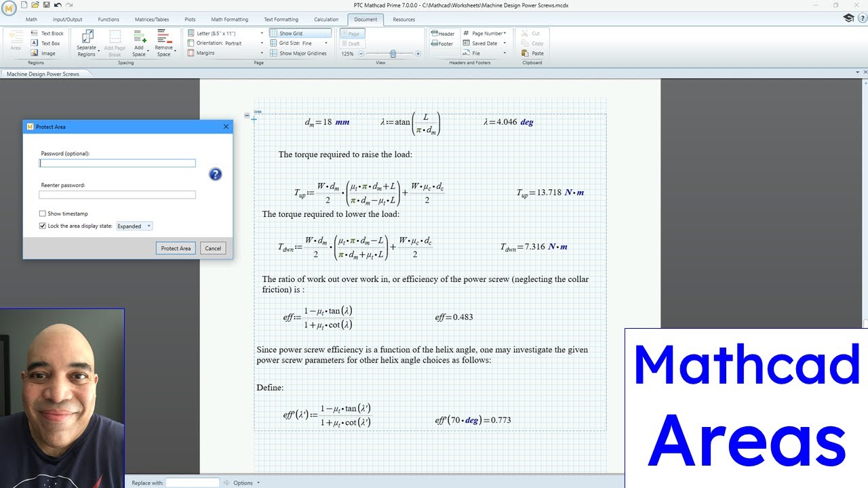The image size is (868, 488).
Task: Insert a Text Box region
Action: coord(46,43)
